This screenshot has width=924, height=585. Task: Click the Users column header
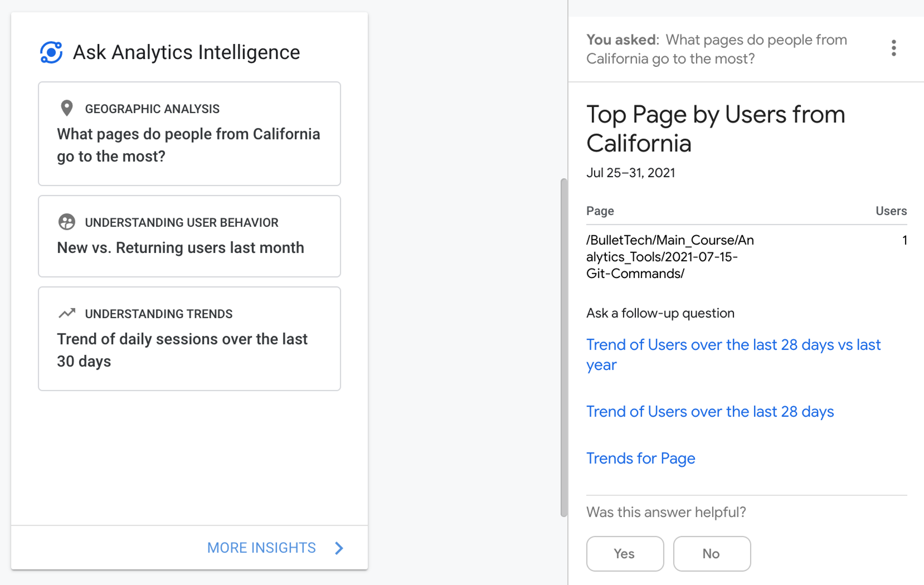point(891,211)
